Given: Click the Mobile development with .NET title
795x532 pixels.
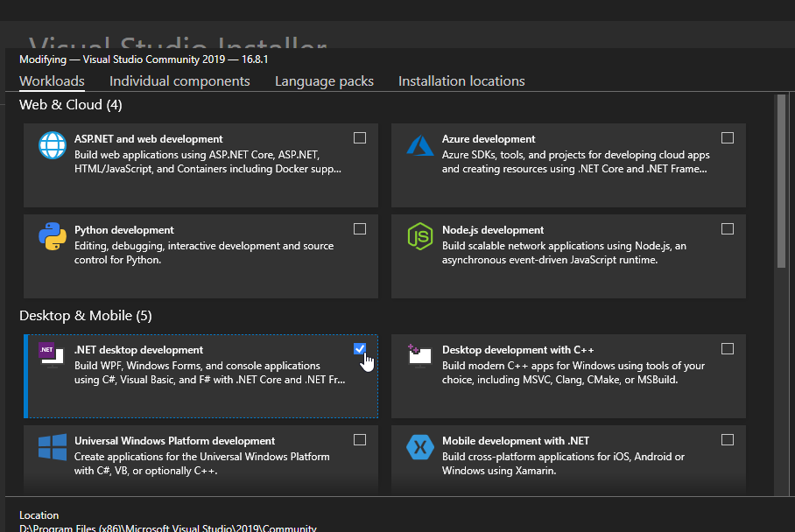Looking at the screenshot, I should (x=515, y=441).
